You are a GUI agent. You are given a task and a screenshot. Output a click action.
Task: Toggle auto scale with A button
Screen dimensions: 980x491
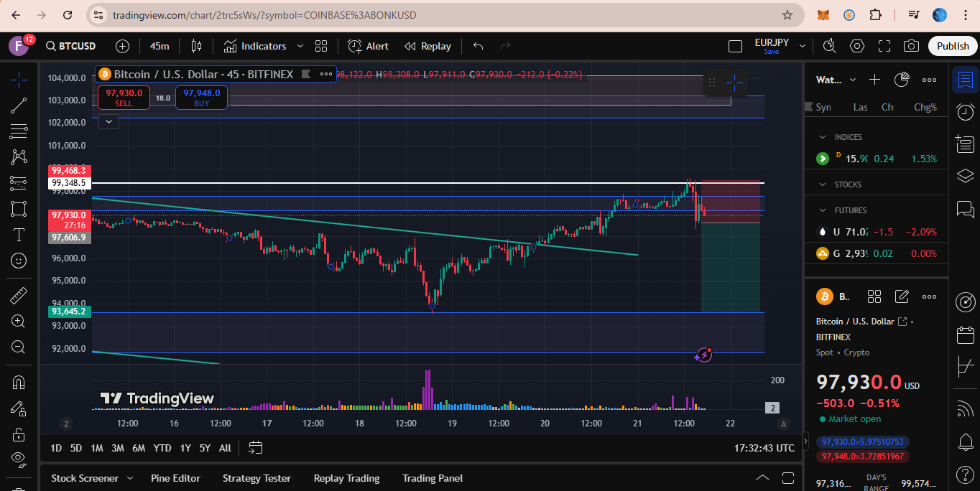784,424
